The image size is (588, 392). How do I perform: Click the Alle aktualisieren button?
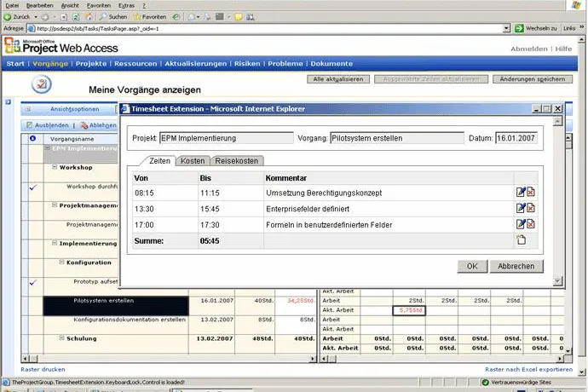tap(338, 79)
